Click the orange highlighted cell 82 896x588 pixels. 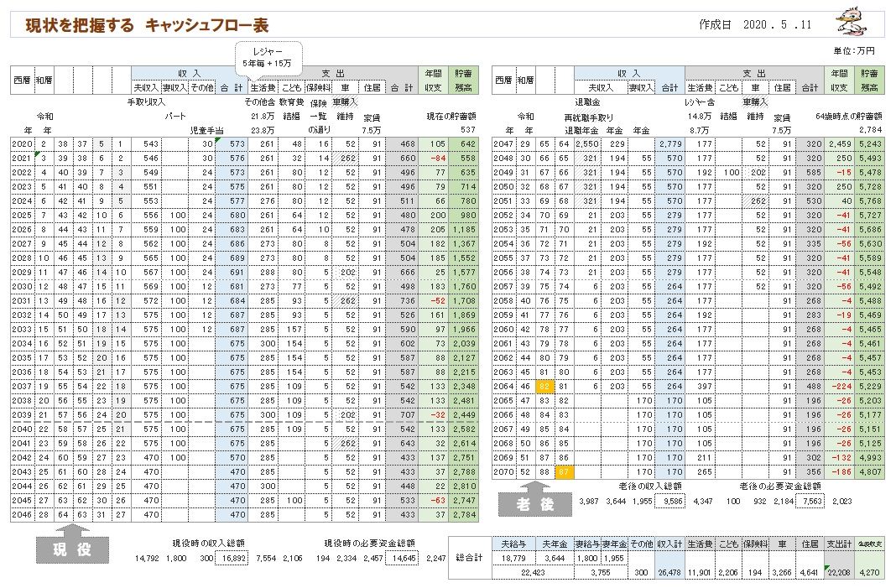click(544, 387)
